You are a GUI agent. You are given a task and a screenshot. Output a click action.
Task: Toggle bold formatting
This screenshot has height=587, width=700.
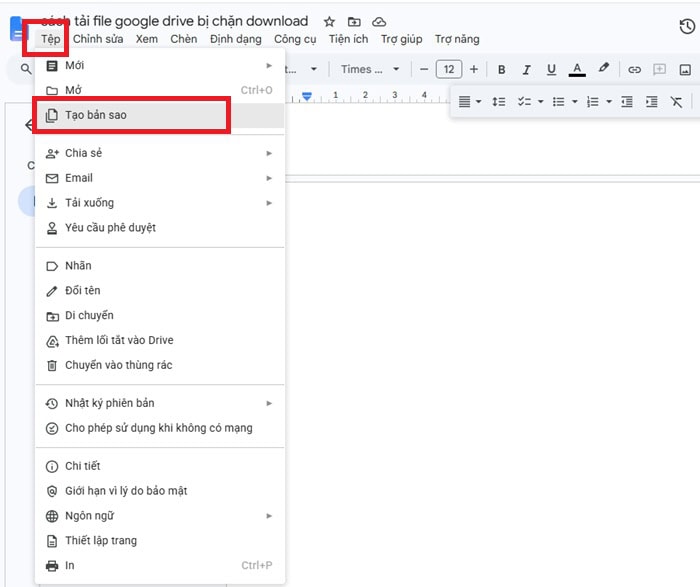click(x=501, y=69)
